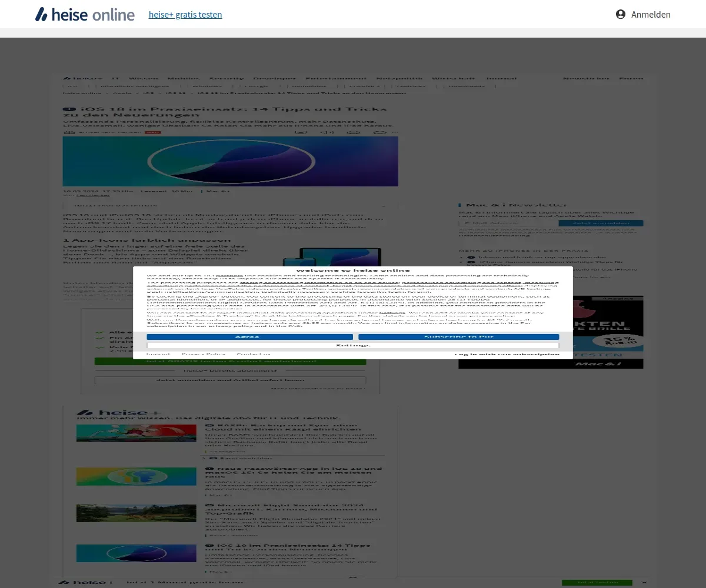Open the Microsoft Flight Simulator teaser thumbnail

136,513
